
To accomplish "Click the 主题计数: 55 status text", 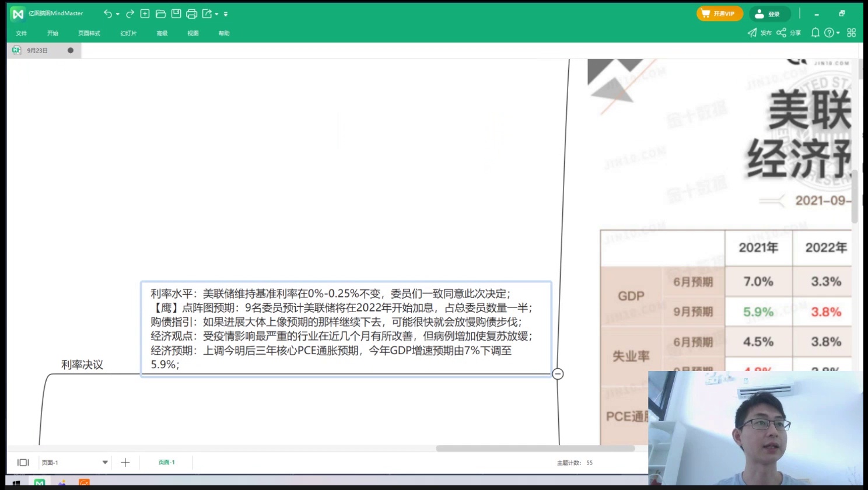I will [x=575, y=463].
